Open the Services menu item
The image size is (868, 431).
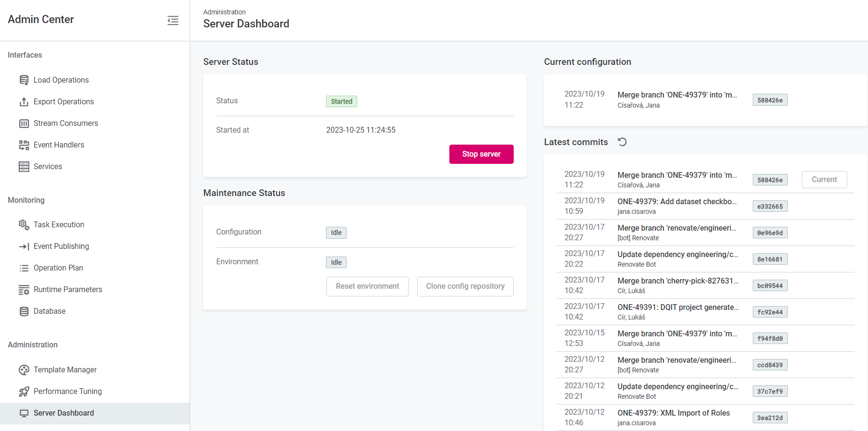[48, 167]
